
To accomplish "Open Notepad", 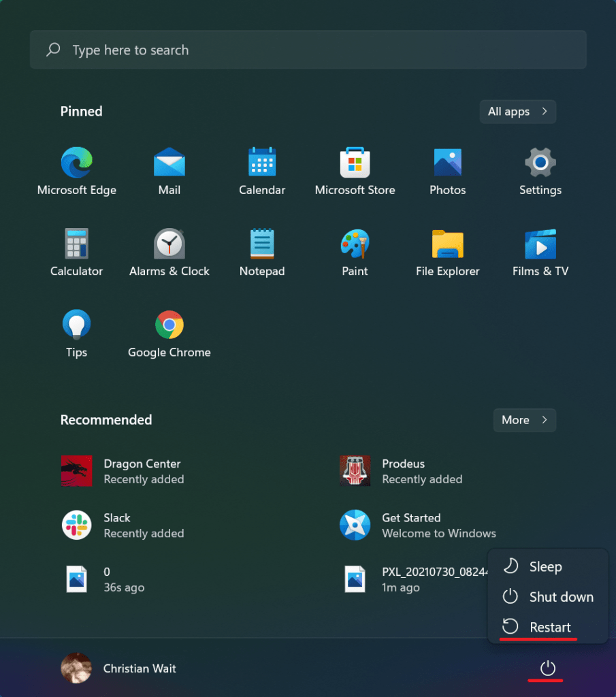I will click(x=262, y=253).
